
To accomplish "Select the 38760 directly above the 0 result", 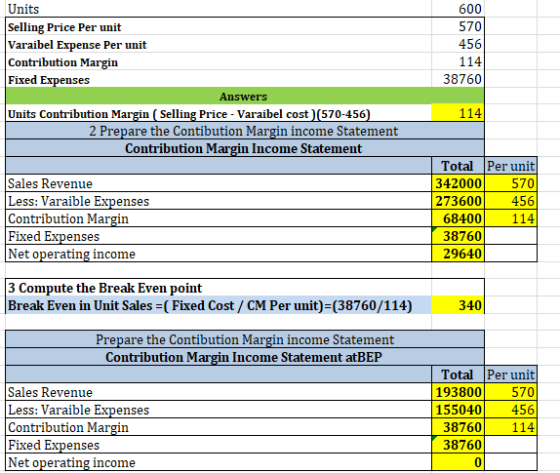I will (458, 445).
